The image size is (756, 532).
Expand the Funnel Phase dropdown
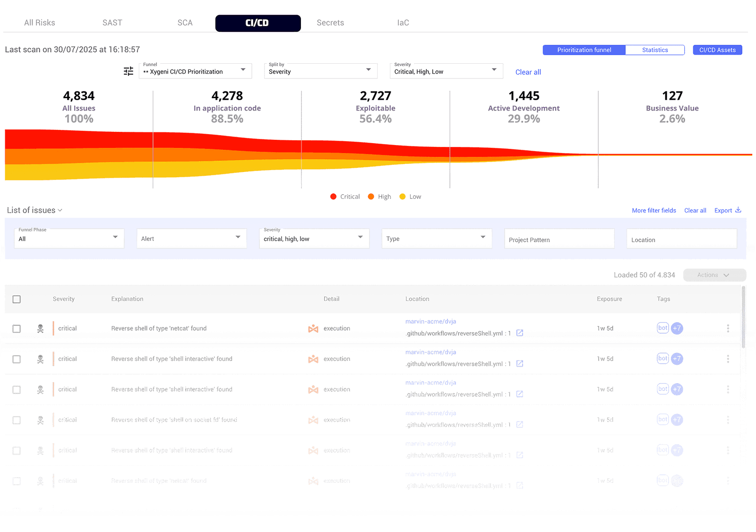click(69, 239)
